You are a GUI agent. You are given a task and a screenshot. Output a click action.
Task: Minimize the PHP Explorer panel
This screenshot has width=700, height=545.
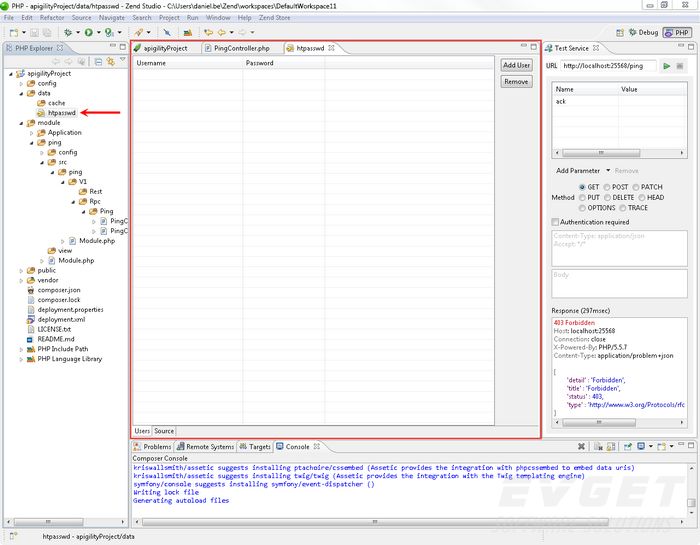click(x=113, y=46)
